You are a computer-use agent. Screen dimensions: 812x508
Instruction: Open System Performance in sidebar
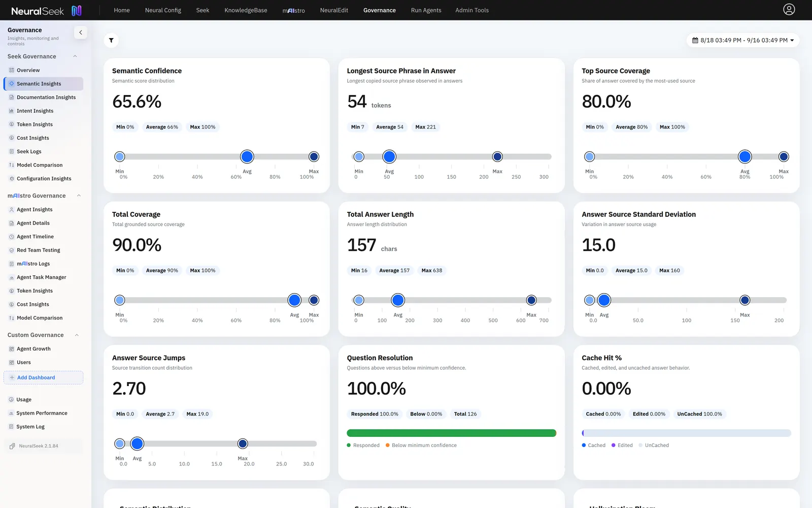[x=42, y=413]
